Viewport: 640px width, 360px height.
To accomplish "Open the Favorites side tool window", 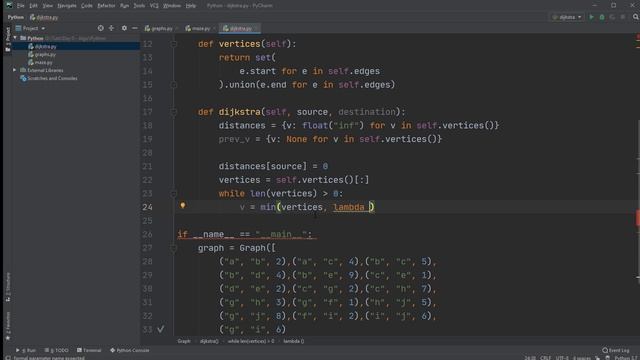I will pyautogui.click(x=8, y=327).
